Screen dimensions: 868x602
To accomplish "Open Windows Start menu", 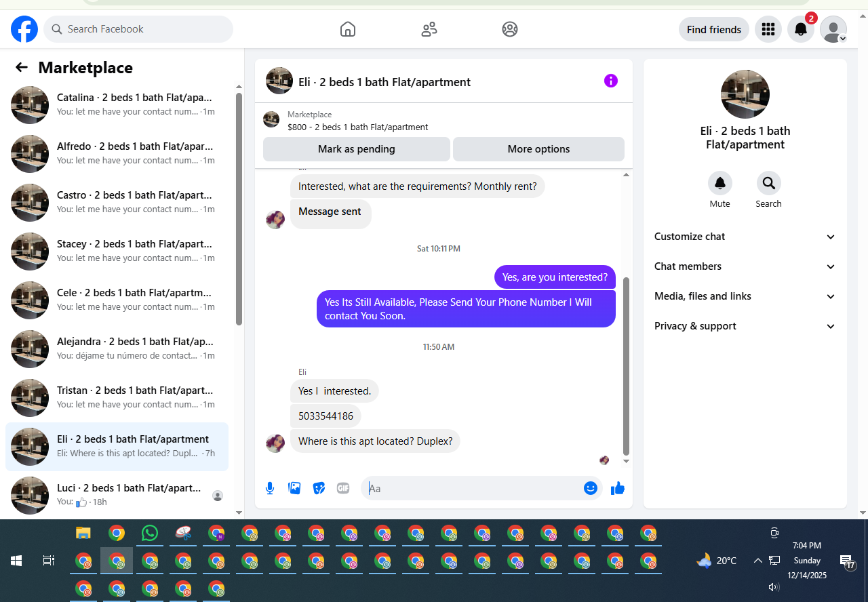I will [x=16, y=561].
